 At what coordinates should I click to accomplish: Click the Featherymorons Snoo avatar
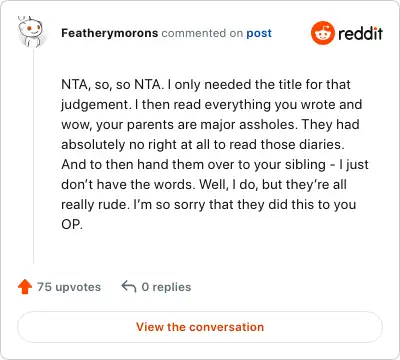tap(30, 32)
